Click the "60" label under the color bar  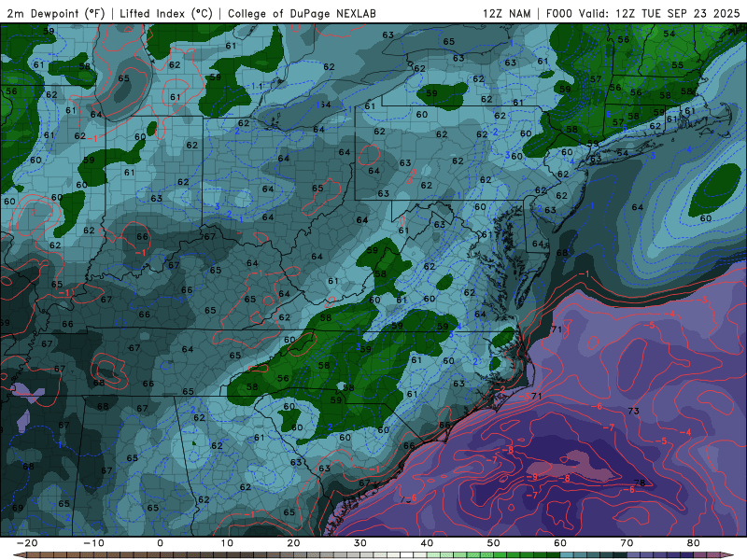click(x=560, y=543)
